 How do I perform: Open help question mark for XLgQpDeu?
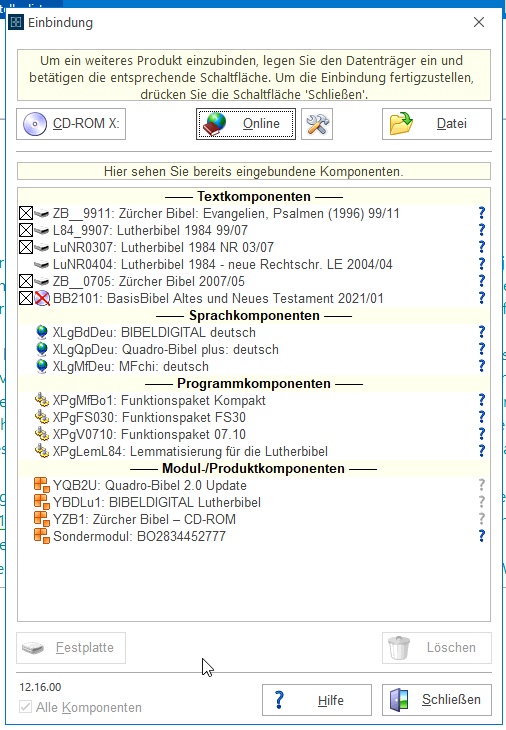pos(482,349)
